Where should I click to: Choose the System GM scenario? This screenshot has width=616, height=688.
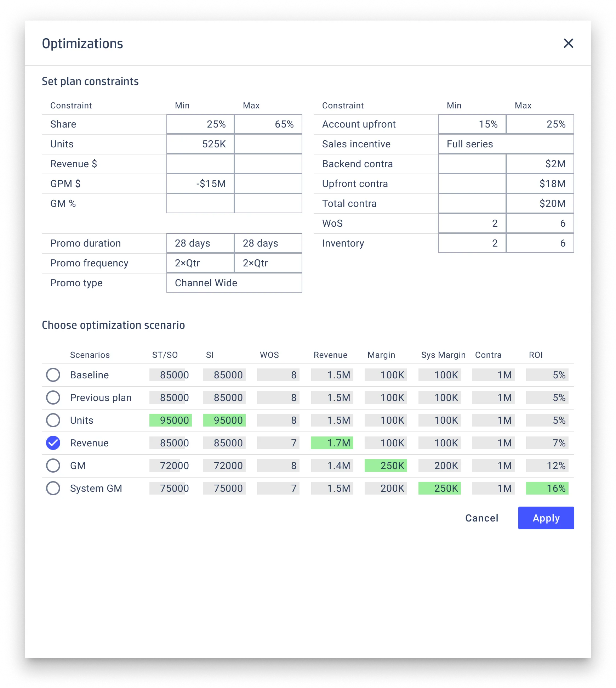click(53, 488)
